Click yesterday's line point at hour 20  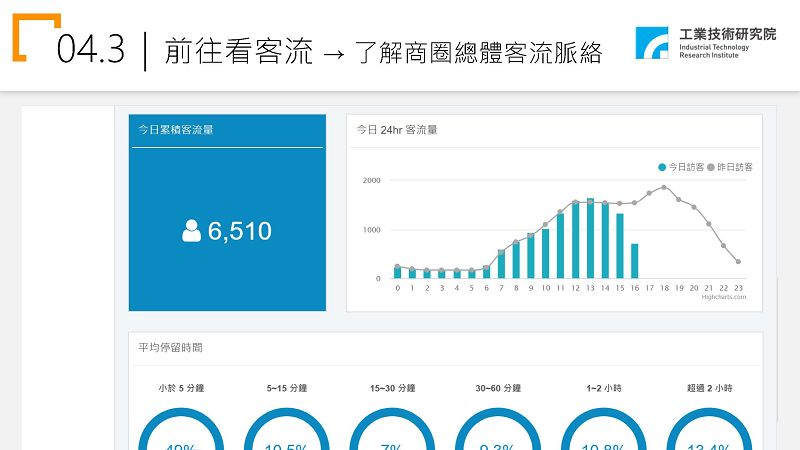pos(694,207)
